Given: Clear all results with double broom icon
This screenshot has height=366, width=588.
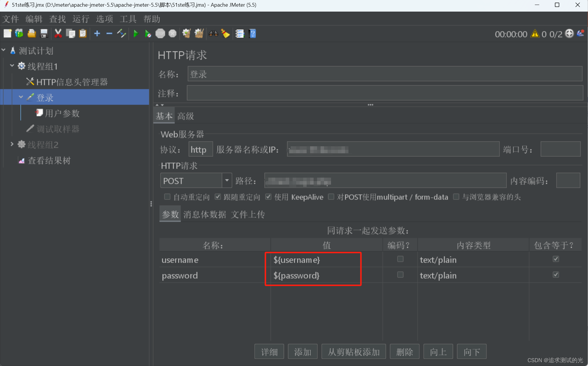Looking at the screenshot, I should click(199, 34).
